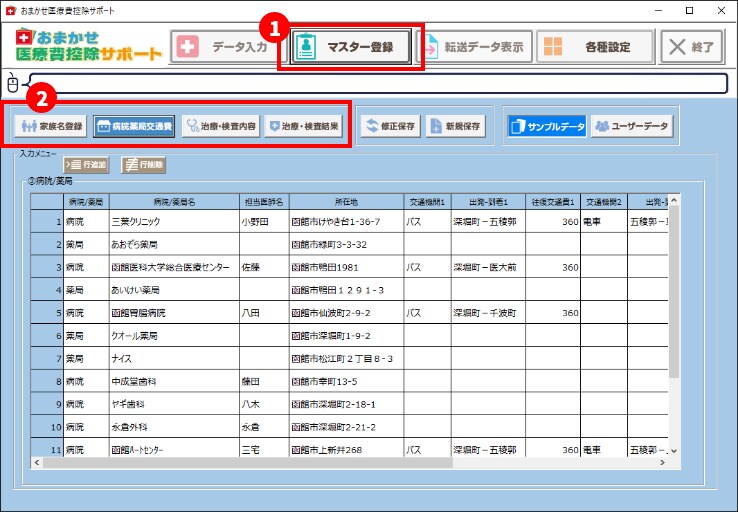Open 各種設定 settings
The image size is (738, 512).
(x=595, y=47)
